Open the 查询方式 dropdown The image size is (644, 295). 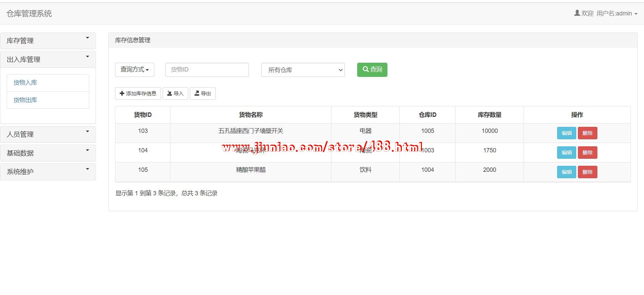click(x=135, y=69)
